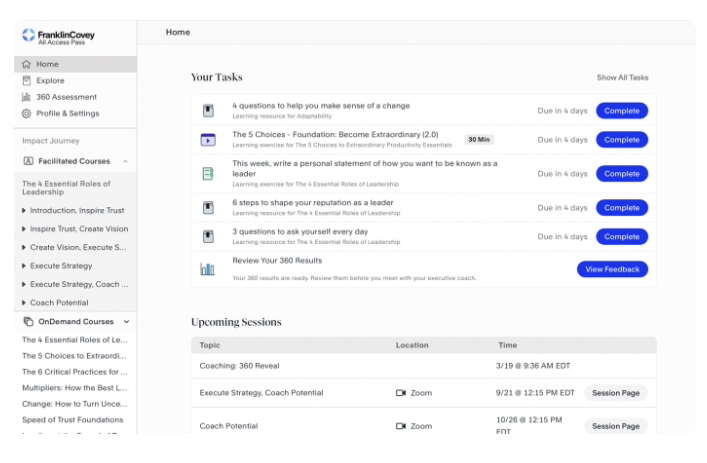Image resolution: width=707 pixels, height=463 pixels.
Task: Click the icon beside '3 questions to ask yourself'
Action: coord(208,237)
